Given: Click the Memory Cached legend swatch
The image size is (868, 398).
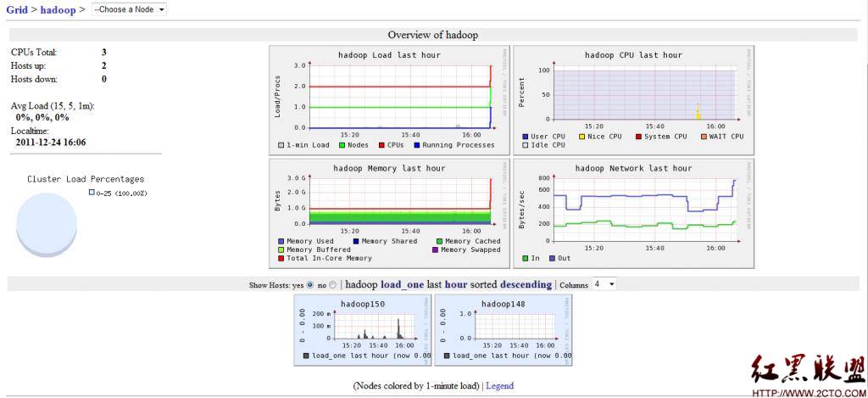Looking at the screenshot, I should coord(439,241).
